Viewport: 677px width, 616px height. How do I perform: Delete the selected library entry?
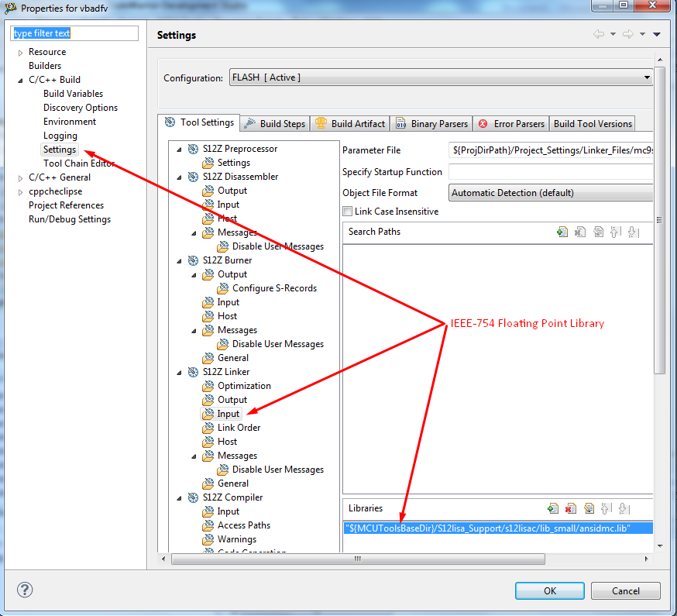pyautogui.click(x=571, y=508)
